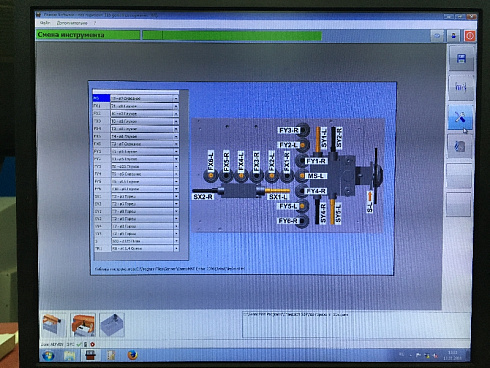Click the SY2-R vertical drill label

pyautogui.click(x=339, y=137)
